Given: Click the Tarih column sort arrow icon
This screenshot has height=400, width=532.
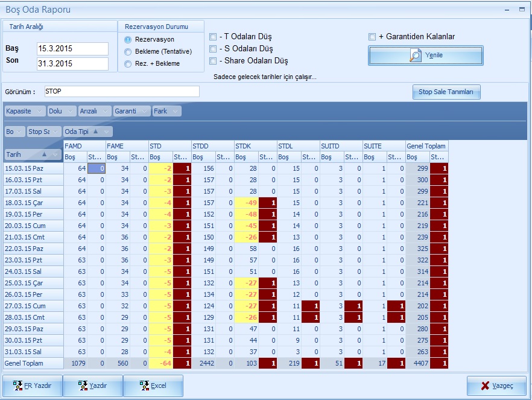Looking at the screenshot, I should coord(45,154).
